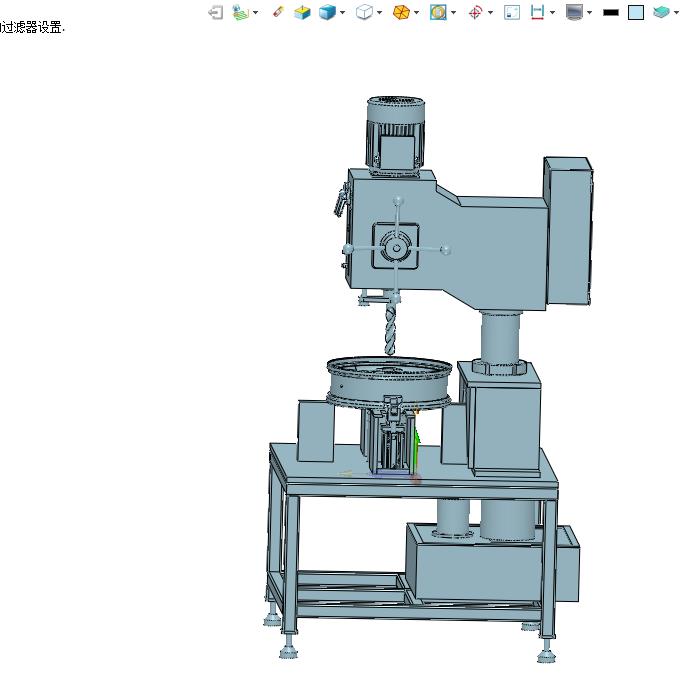This screenshot has width=683, height=684.
Task: Select the teal layered slab icon
Action: pos(661,12)
